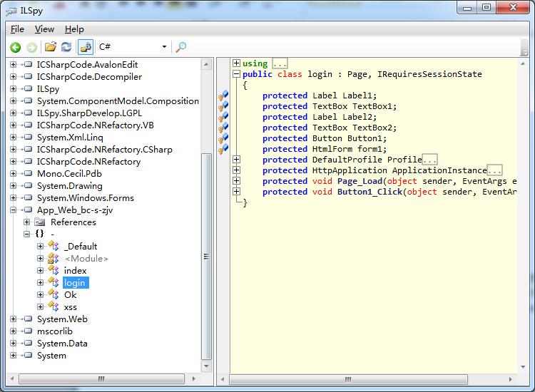
Task: Collapse the App_Web_bc-s-zjv assembly node
Action: click(x=13, y=210)
